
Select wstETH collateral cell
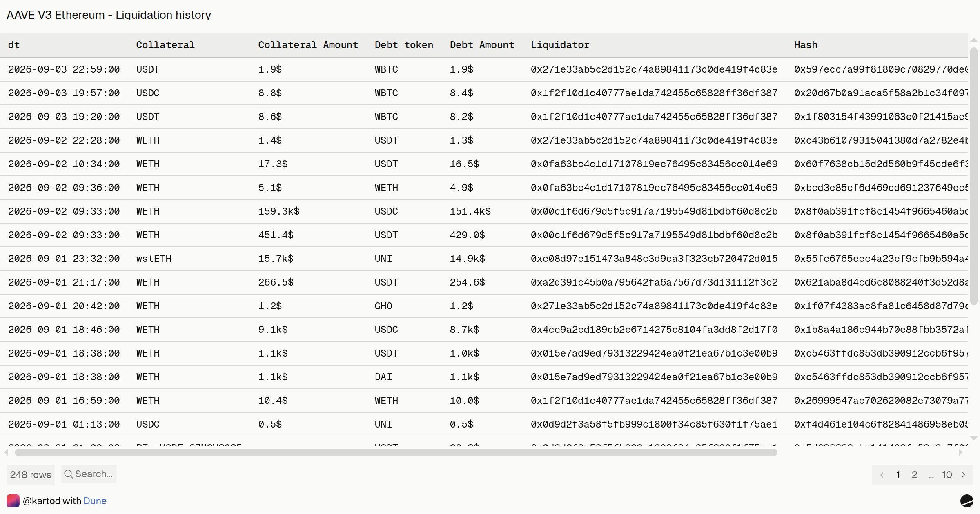tap(154, 259)
